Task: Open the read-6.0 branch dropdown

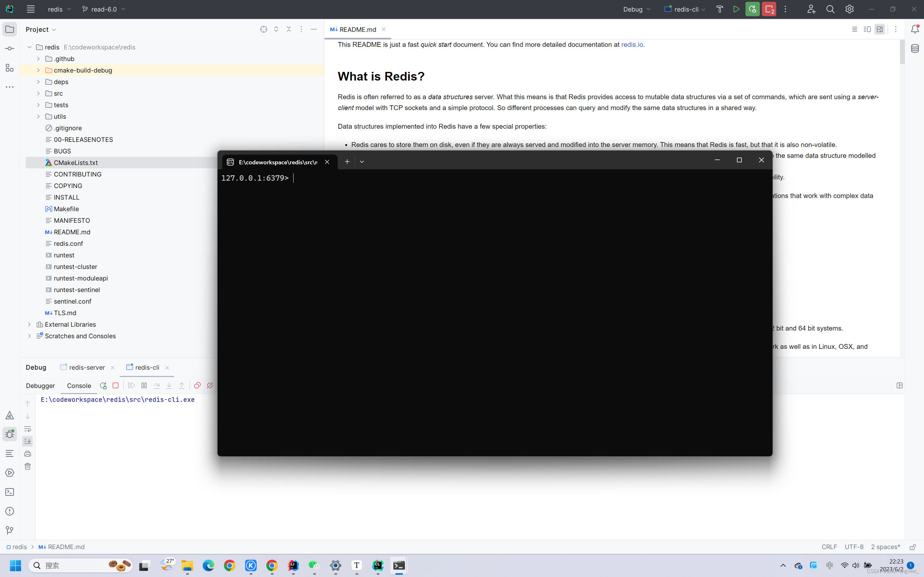Action: [103, 9]
